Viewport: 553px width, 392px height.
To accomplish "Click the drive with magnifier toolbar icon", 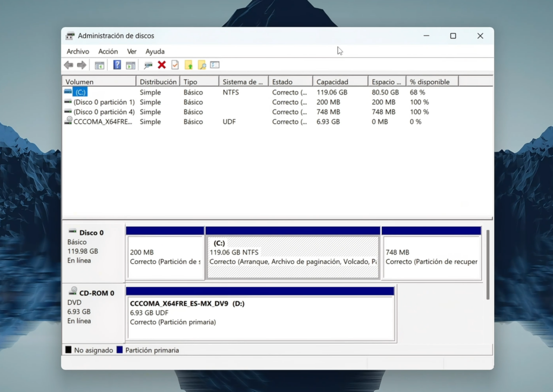I will click(x=147, y=65).
